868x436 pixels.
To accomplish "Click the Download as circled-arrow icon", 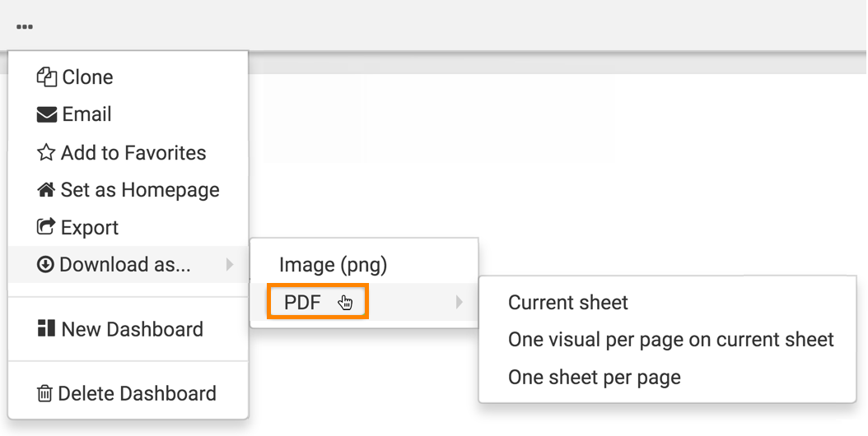I will [46, 265].
